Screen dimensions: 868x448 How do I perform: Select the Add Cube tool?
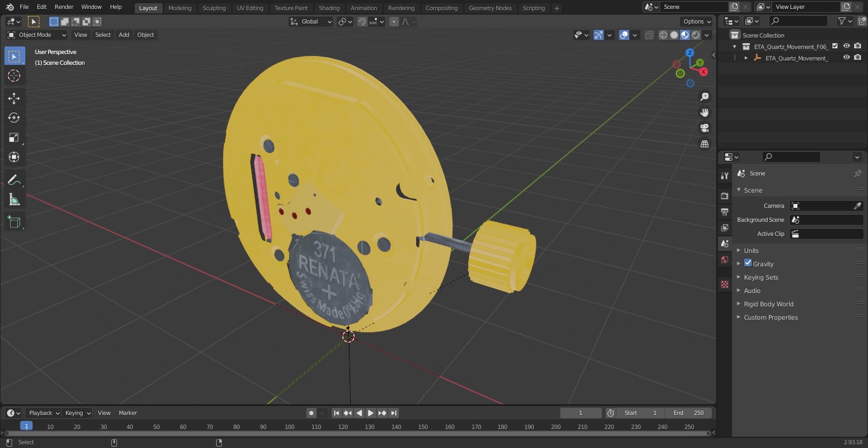[x=14, y=222]
